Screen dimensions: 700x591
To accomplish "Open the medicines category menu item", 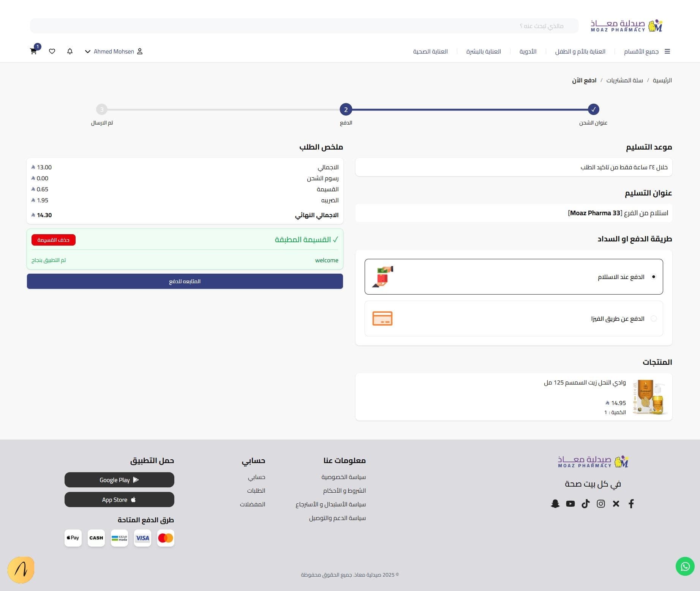I will pos(528,51).
